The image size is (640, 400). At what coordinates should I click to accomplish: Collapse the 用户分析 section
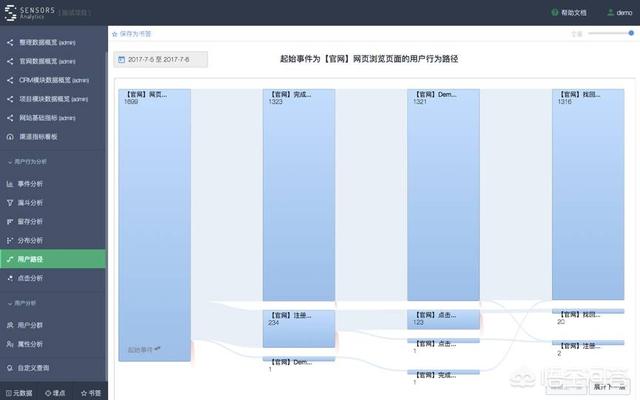22,303
